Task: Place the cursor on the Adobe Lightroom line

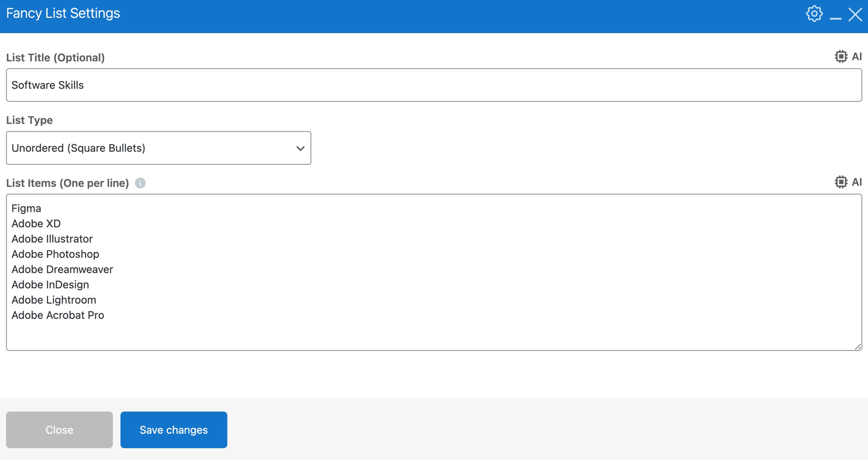Action: [x=54, y=300]
